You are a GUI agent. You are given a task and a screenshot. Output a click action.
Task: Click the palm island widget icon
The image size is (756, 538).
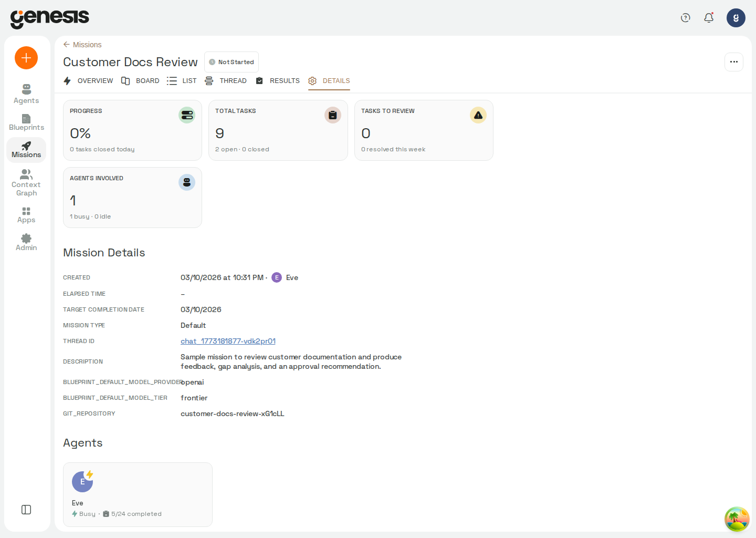coord(737,519)
